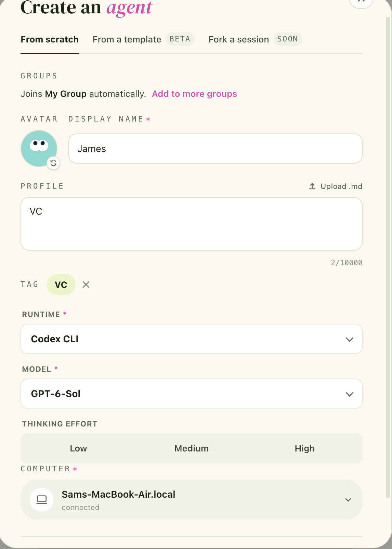The height and width of the screenshot is (549, 392).
Task: Click the connected status text
Action: pos(80,507)
